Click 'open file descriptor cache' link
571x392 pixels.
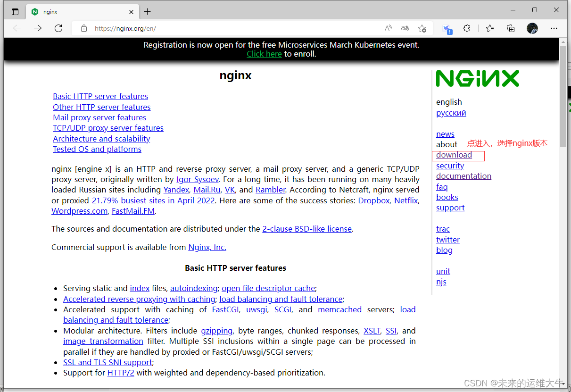pyautogui.click(x=268, y=288)
